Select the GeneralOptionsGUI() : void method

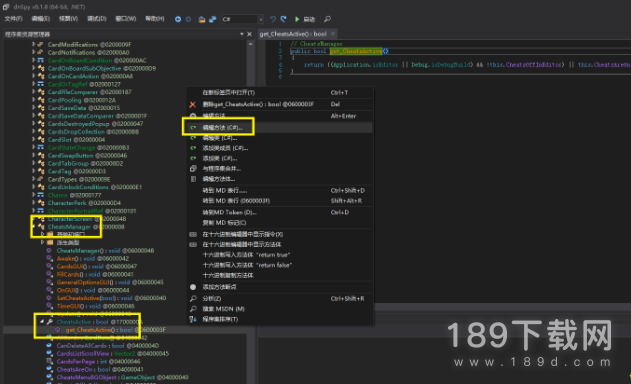(110, 282)
